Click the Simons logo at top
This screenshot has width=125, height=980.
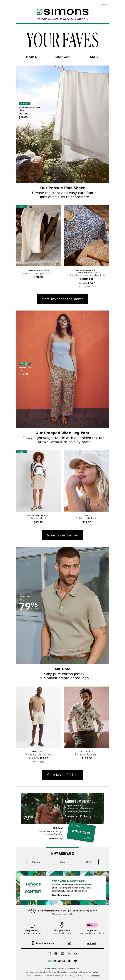click(x=62, y=12)
